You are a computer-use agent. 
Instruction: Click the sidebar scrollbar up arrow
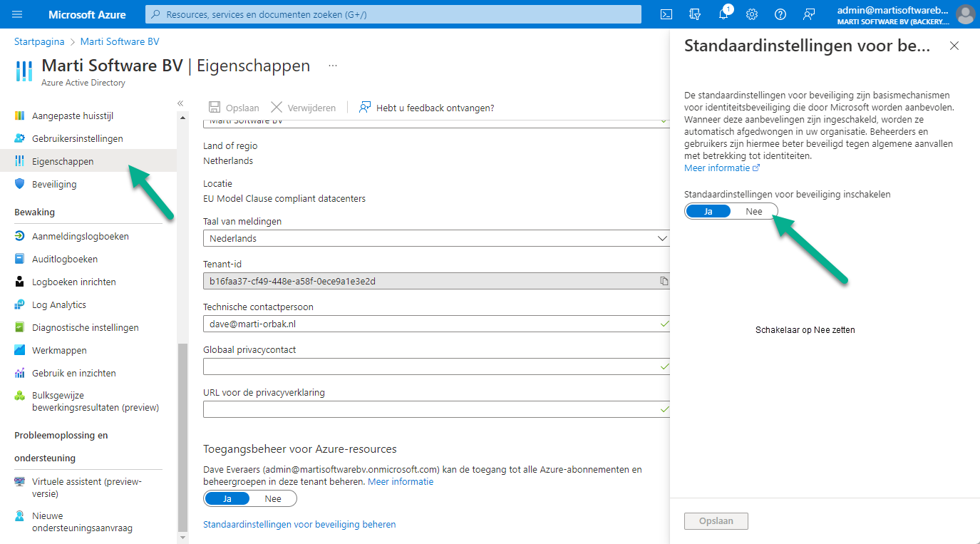point(182,117)
